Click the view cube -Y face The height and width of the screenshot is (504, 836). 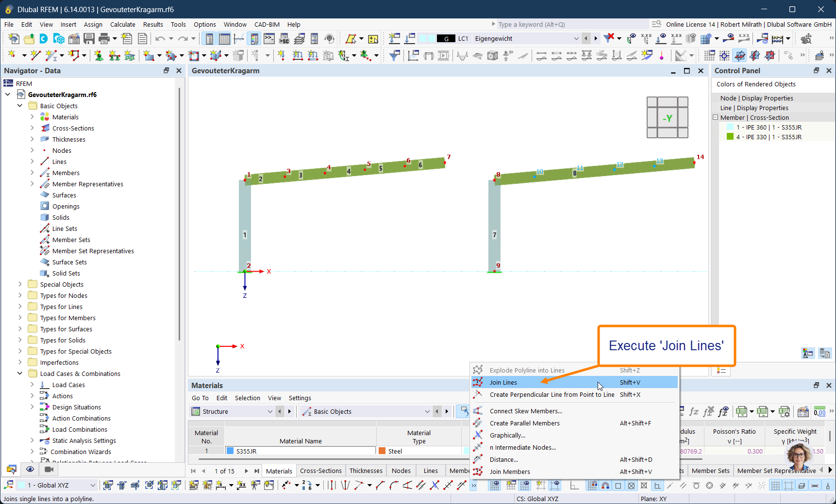[668, 118]
